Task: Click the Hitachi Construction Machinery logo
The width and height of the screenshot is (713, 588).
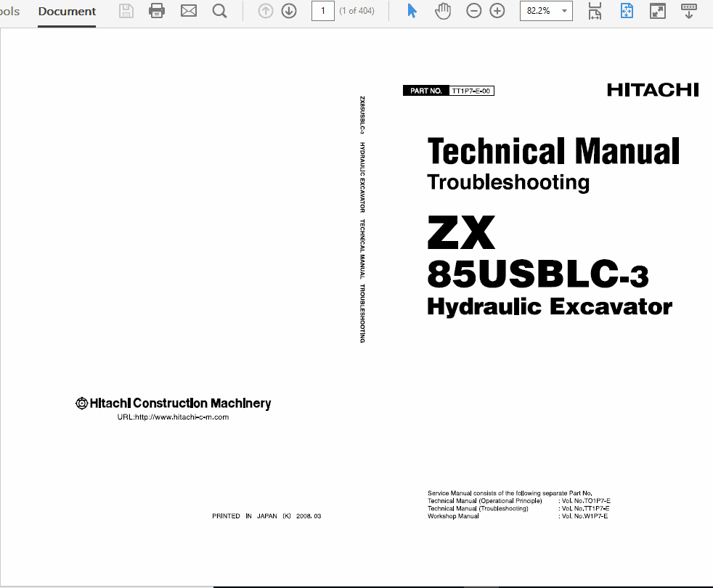Action: 173,404
